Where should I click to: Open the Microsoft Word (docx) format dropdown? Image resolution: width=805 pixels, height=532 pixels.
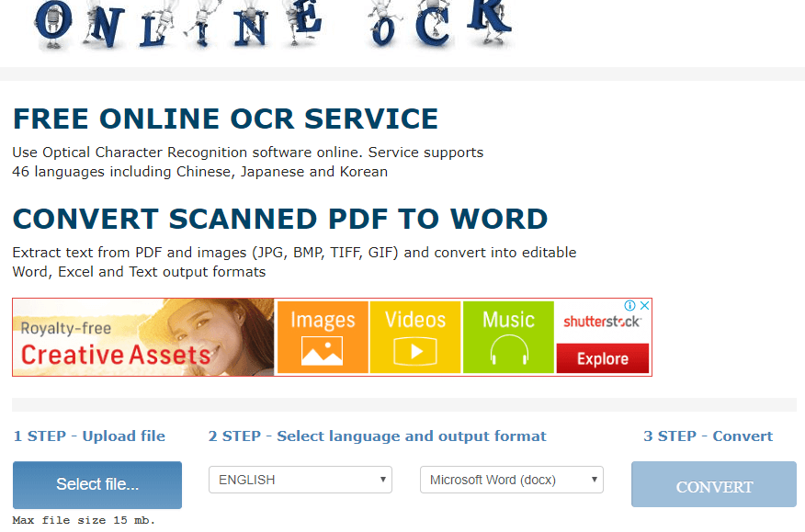[511, 479]
